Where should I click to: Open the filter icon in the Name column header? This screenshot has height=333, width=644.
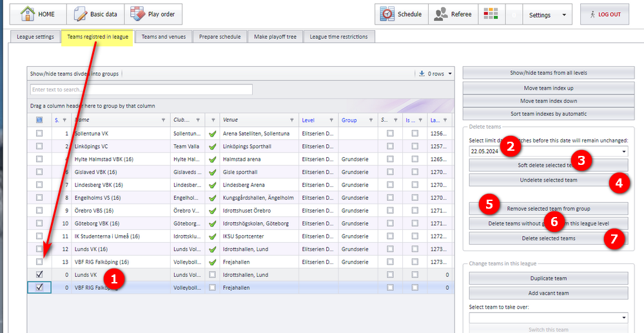point(164,120)
